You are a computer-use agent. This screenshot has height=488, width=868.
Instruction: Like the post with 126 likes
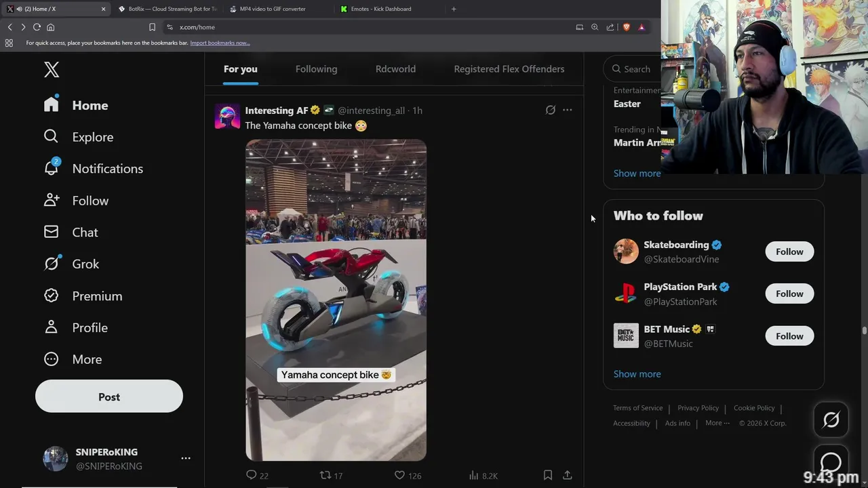[x=399, y=475]
